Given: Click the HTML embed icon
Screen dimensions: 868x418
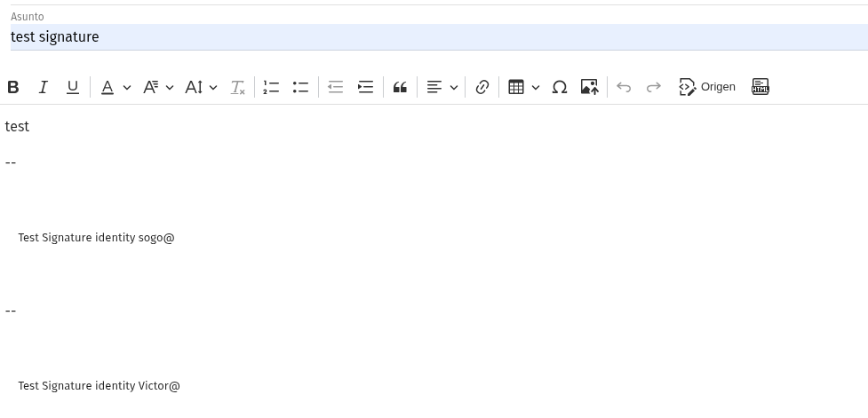Looking at the screenshot, I should 760,87.
